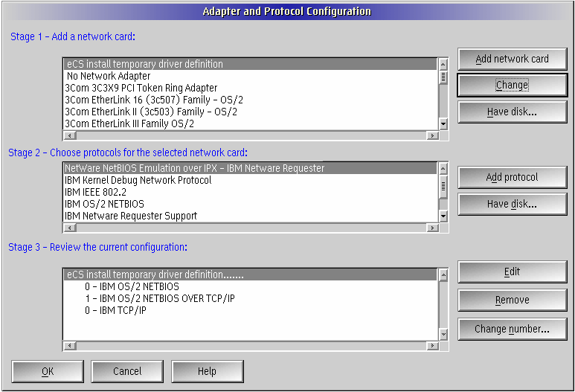Click the Cancel button
Image resolution: width=575 pixels, height=392 pixels.
[127, 371]
